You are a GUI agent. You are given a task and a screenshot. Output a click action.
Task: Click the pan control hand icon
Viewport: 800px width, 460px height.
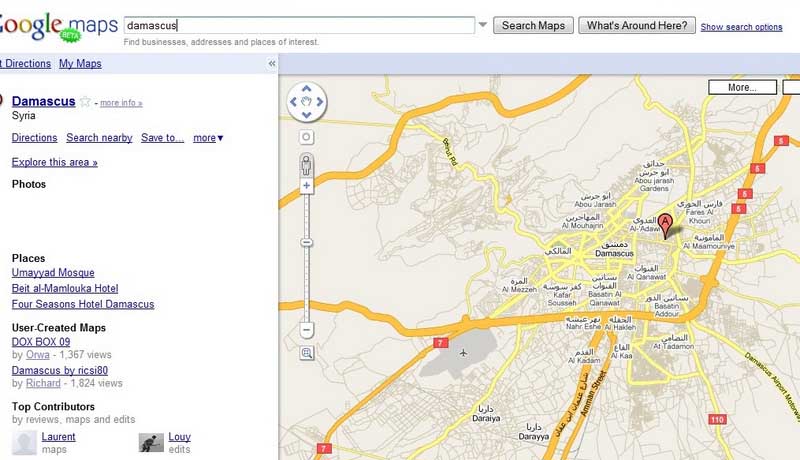[307, 101]
